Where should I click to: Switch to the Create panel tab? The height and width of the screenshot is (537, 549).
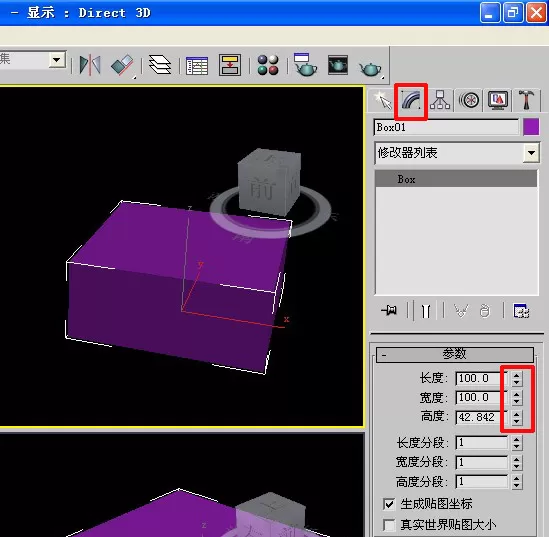(x=382, y=101)
